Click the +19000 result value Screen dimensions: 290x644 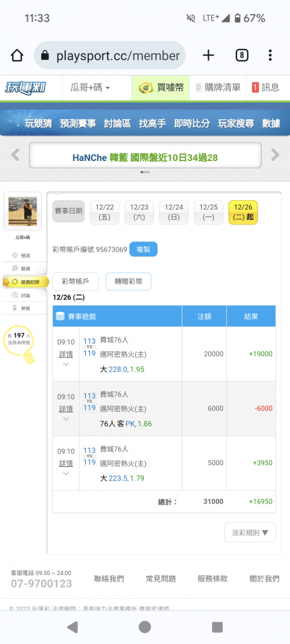coord(260,354)
